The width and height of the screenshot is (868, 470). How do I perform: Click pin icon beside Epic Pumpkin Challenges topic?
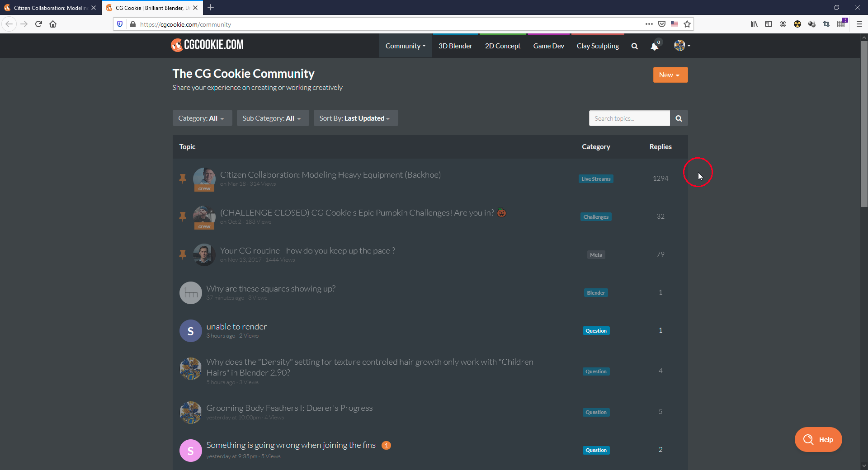pyautogui.click(x=183, y=216)
